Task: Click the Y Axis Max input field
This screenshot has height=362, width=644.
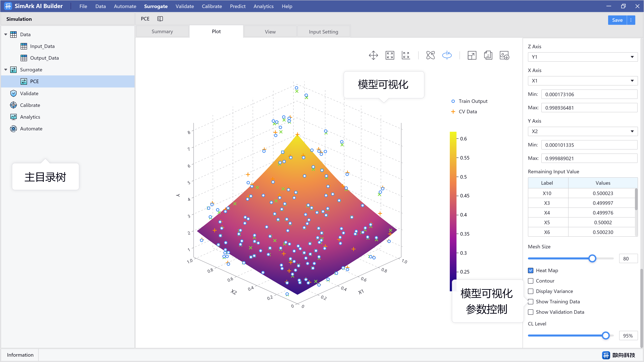Action: pyautogui.click(x=589, y=158)
